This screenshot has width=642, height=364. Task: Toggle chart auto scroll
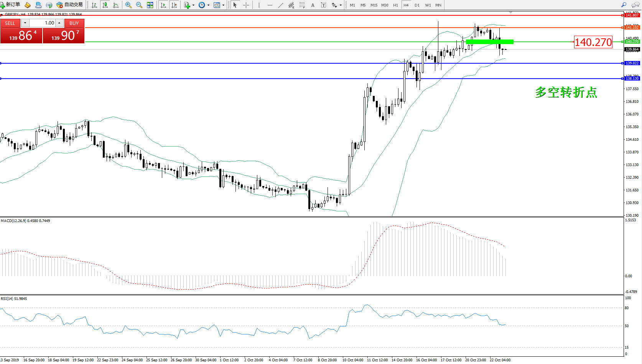[x=163, y=5]
